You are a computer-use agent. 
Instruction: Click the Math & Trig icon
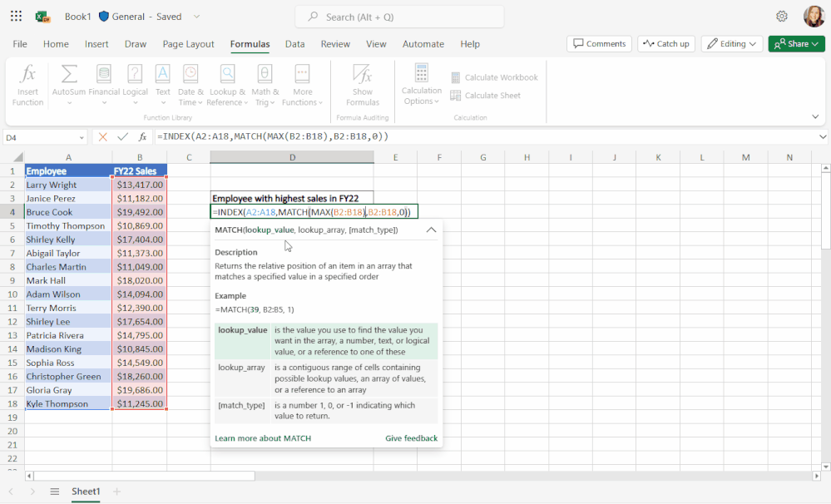[265, 83]
